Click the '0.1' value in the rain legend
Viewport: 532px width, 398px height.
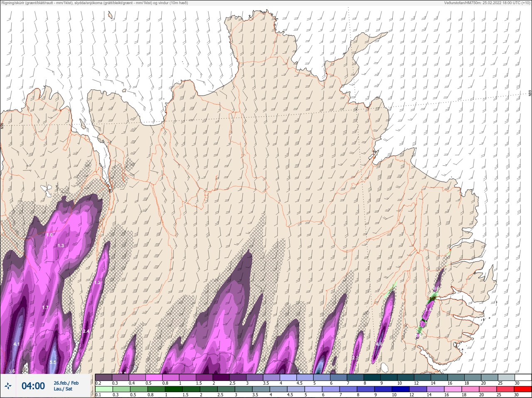98,395
